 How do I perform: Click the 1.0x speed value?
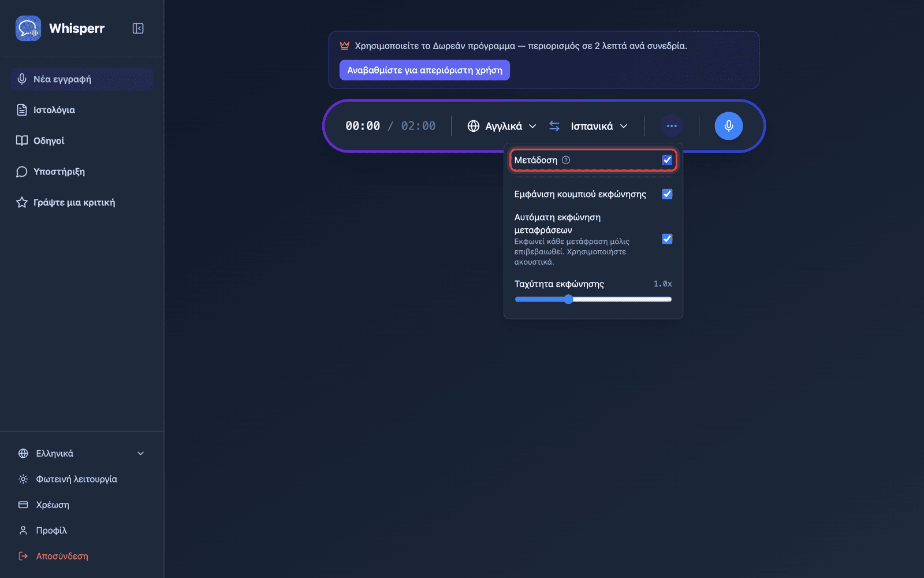click(662, 284)
